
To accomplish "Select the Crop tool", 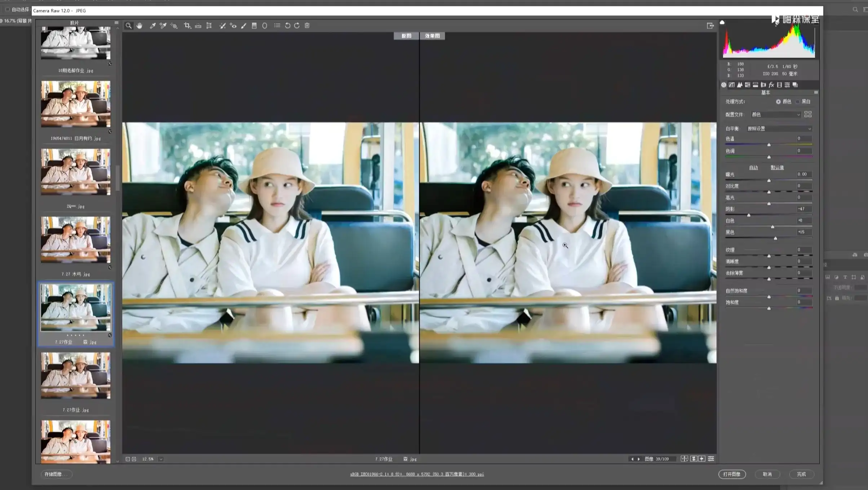I will 187,26.
